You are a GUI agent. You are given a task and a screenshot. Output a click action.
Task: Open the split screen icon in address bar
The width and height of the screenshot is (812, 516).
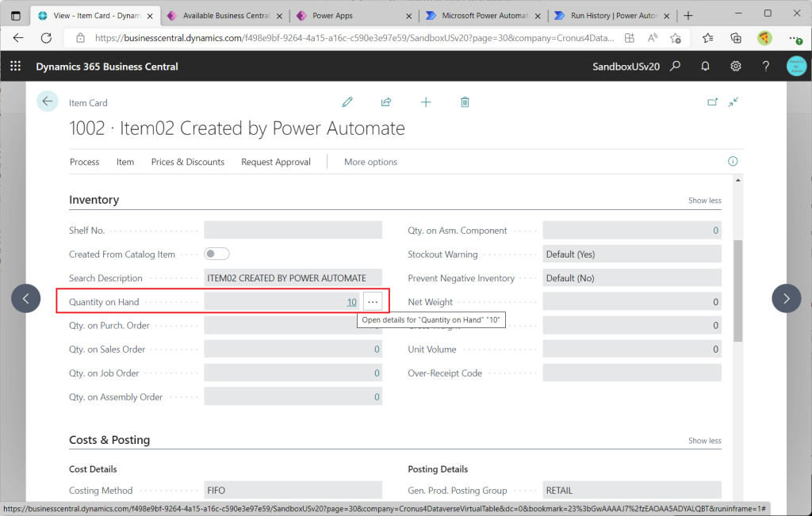point(630,38)
